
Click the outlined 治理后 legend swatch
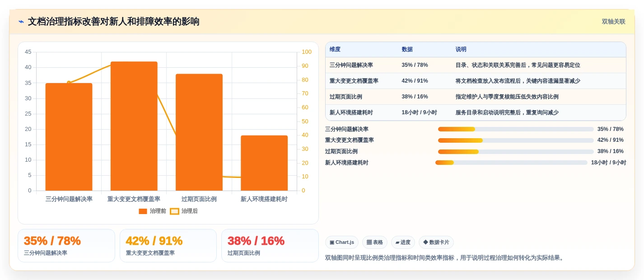click(x=174, y=211)
